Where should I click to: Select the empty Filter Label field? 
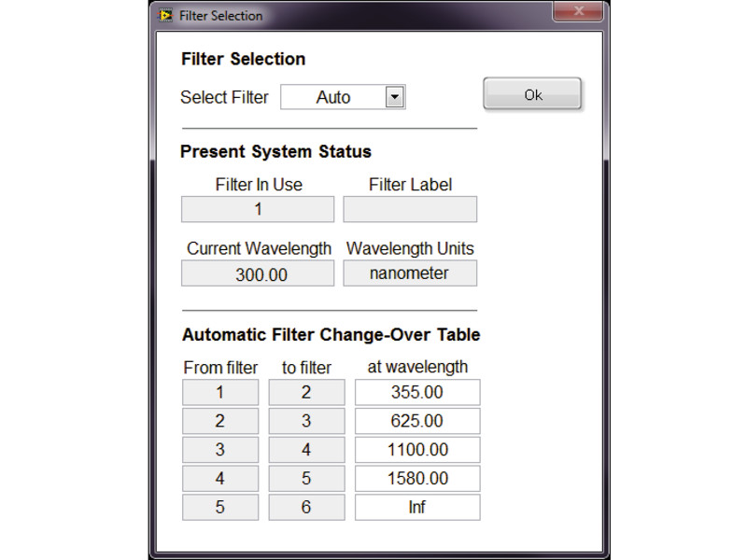pyautogui.click(x=410, y=210)
